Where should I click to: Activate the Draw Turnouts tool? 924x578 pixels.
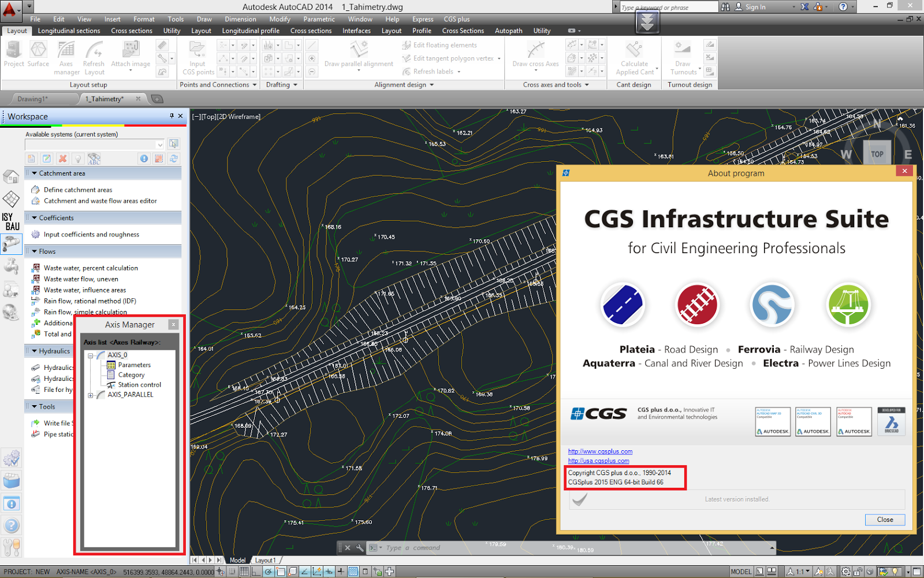tap(683, 58)
